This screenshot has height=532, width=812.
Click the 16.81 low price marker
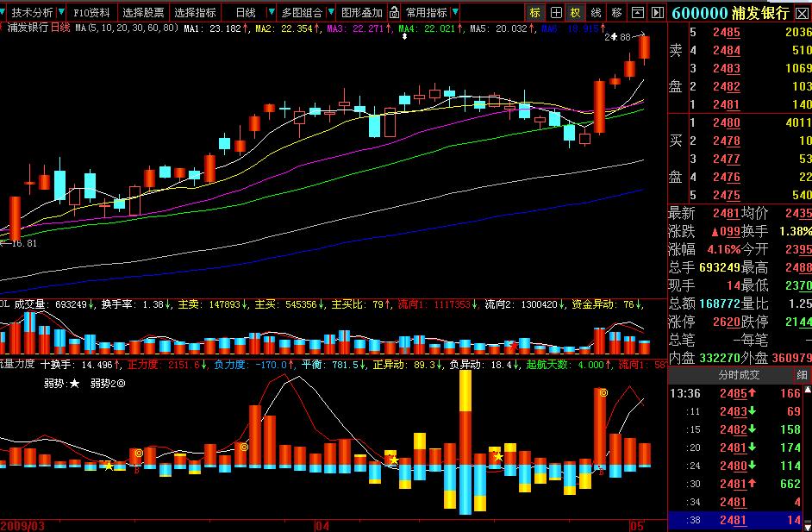click(x=22, y=243)
